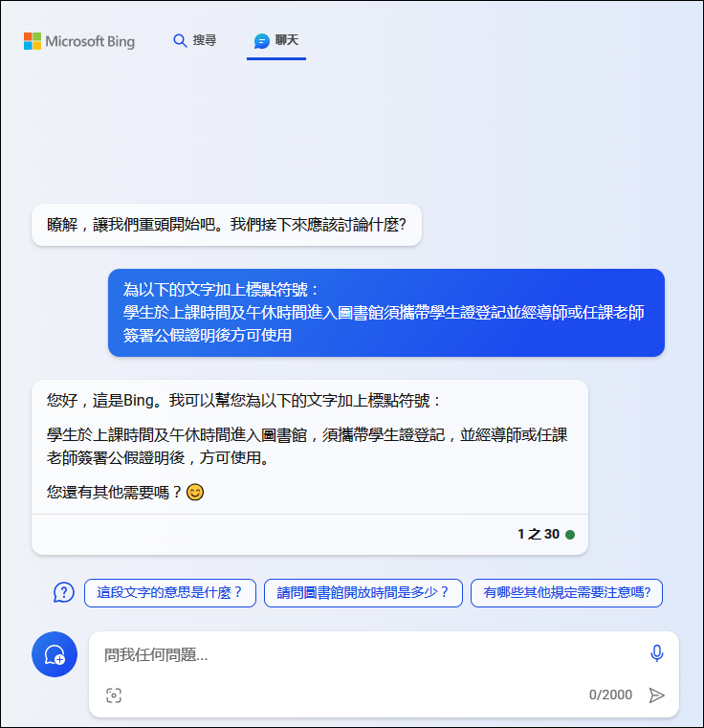Start a new topic with the round blue button
The image size is (704, 728).
coord(55,654)
